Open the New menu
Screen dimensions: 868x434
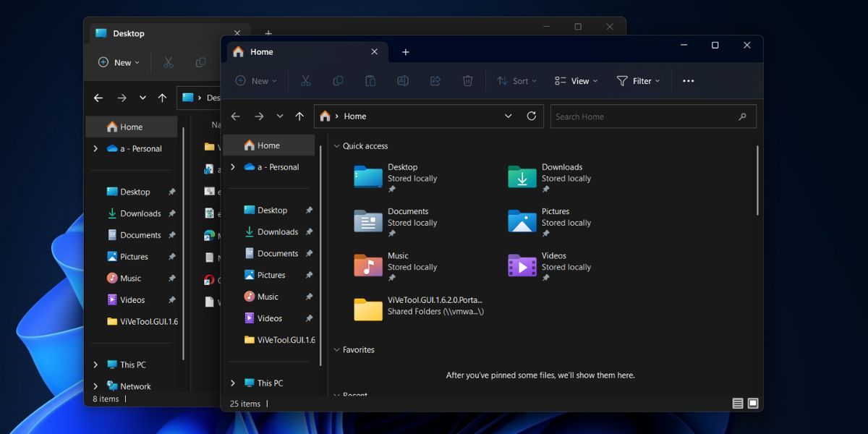click(x=255, y=80)
